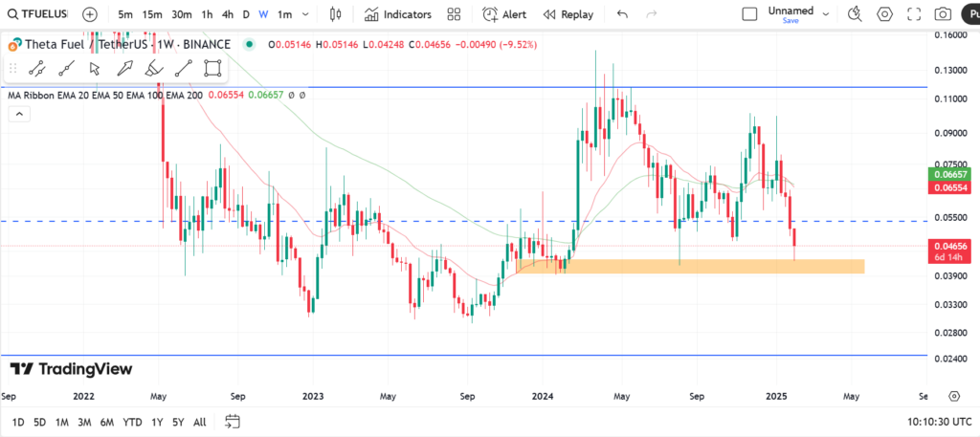Screen dimensions: 980x437
Task: Select the YTD date range
Action: [133, 422]
